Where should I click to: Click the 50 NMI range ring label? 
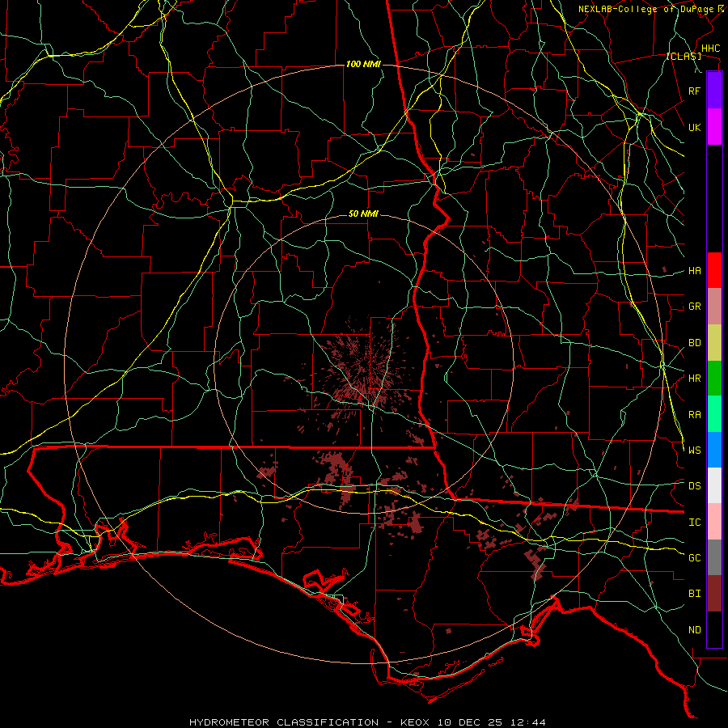click(x=363, y=214)
